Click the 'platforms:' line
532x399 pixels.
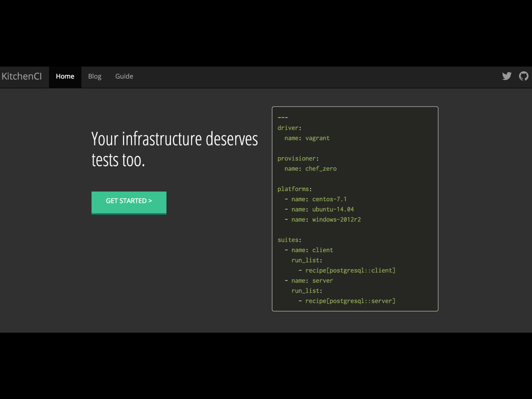(295, 189)
